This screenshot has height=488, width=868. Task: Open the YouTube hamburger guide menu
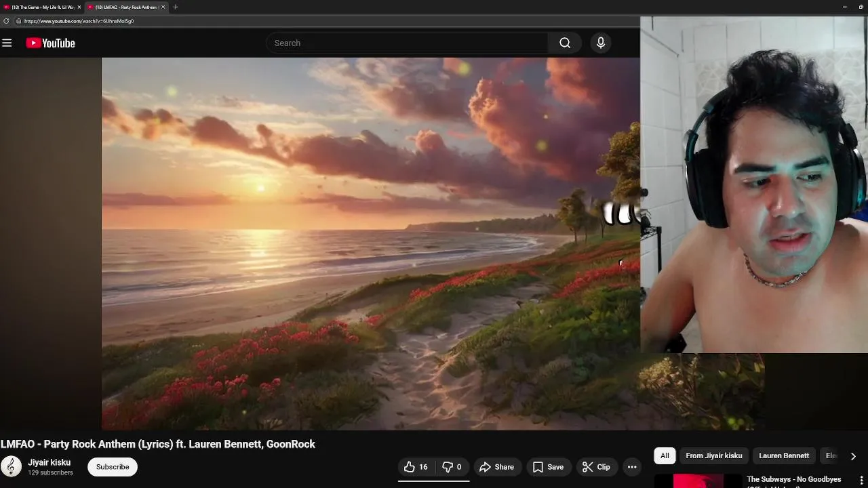pos(7,43)
